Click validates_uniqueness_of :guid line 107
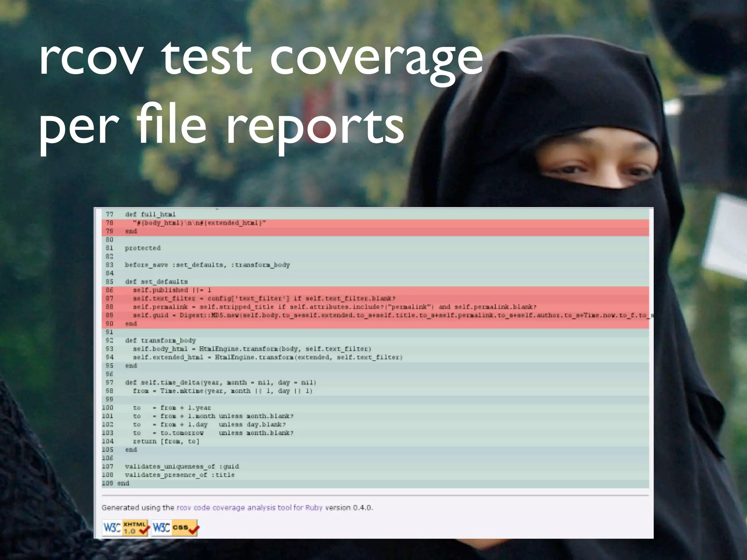 click(x=182, y=466)
